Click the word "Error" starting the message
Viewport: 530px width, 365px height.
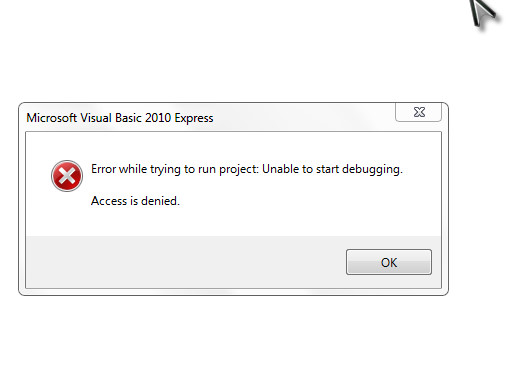104,169
